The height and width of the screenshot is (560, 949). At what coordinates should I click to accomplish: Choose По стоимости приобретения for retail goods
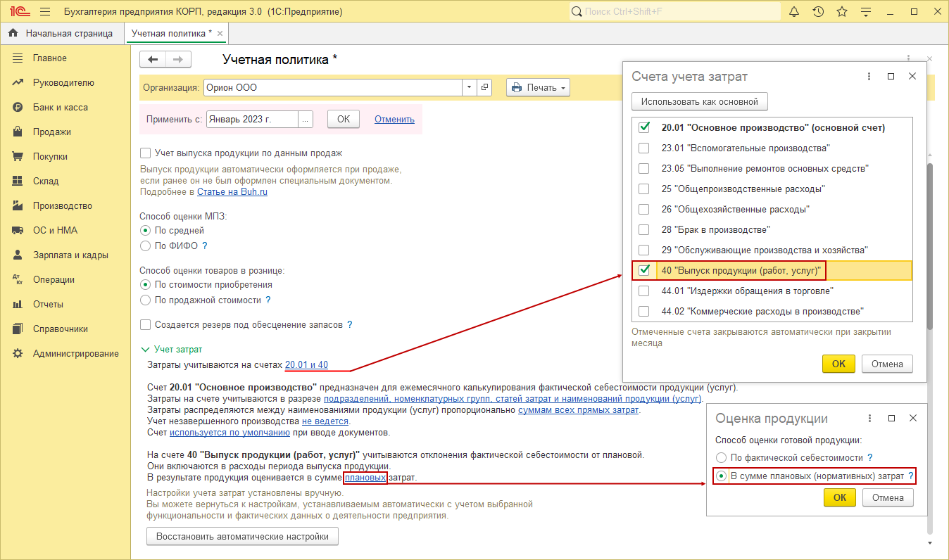pos(145,285)
